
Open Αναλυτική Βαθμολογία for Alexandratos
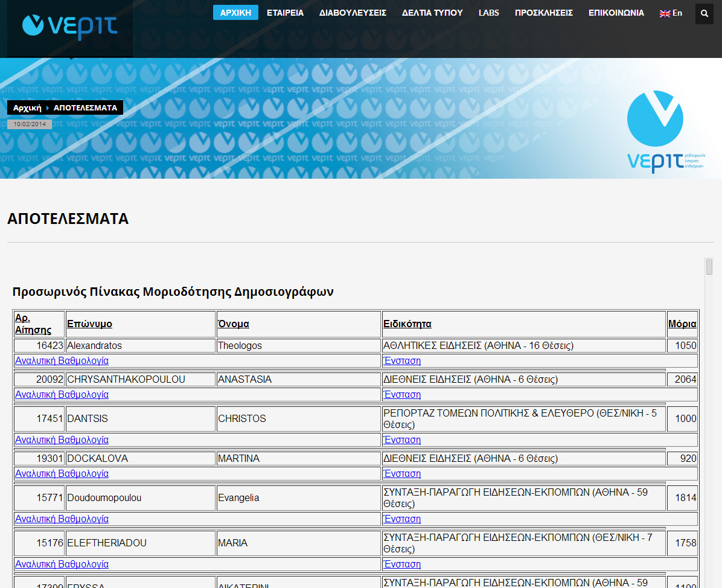point(62,361)
